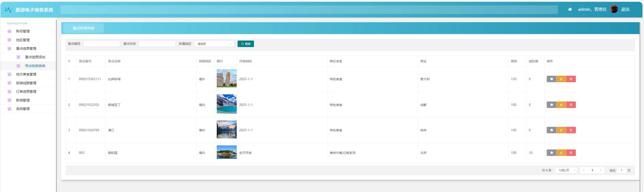
Task: Click delete icon for 漓江 row
Action: pyautogui.click(x=571, y=130)
